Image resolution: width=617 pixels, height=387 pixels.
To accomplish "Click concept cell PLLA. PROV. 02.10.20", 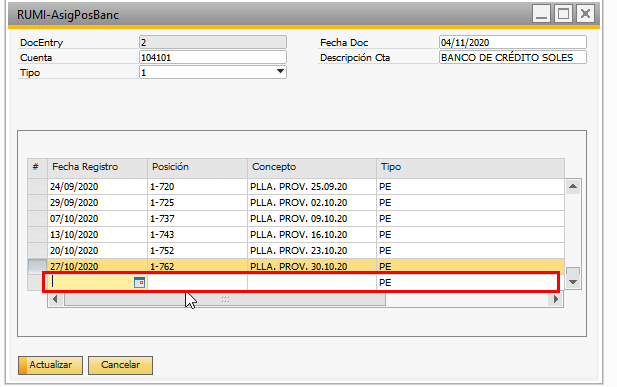I will click(x=312, y=203).
